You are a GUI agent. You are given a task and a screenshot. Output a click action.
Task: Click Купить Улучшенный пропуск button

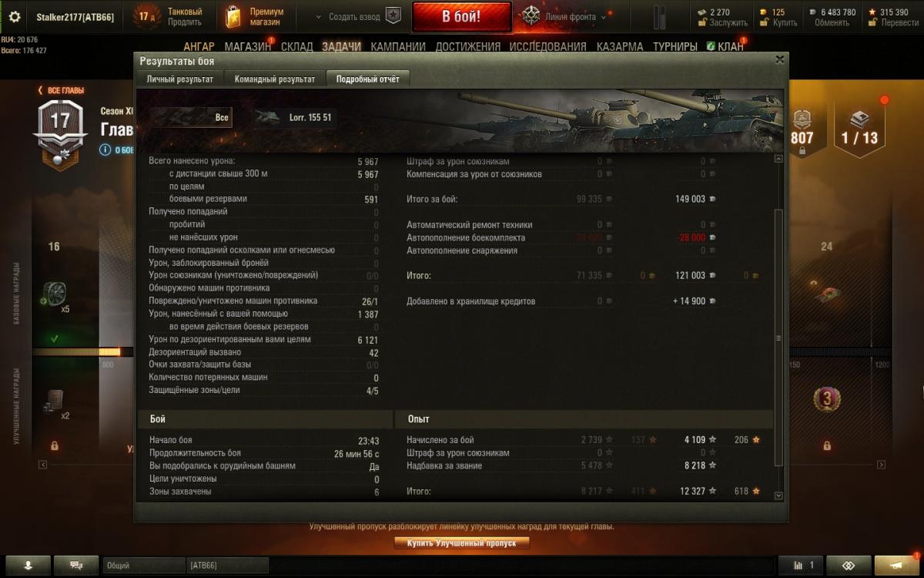point(462,543)
